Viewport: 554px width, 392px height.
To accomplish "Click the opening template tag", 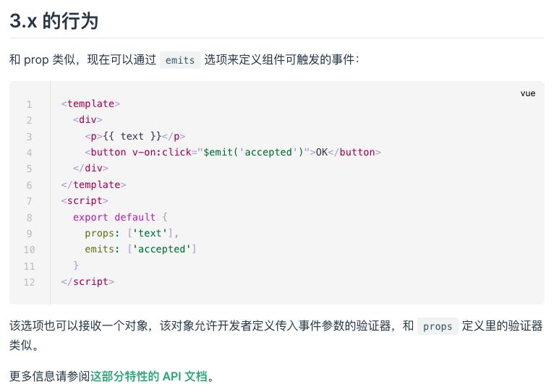I will click(x=91, y=103).
